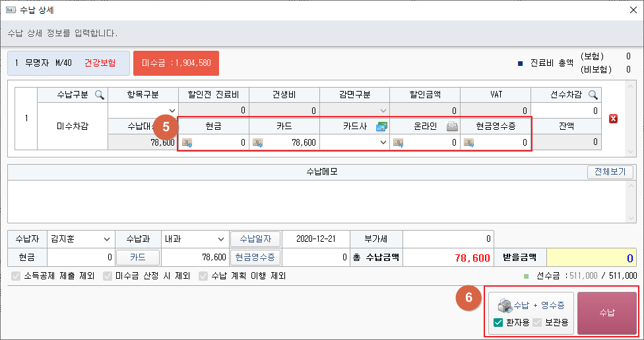Click the icon in the 현금영수증 amount field
This screenshot has width=644, height=340.
[468, 142]
